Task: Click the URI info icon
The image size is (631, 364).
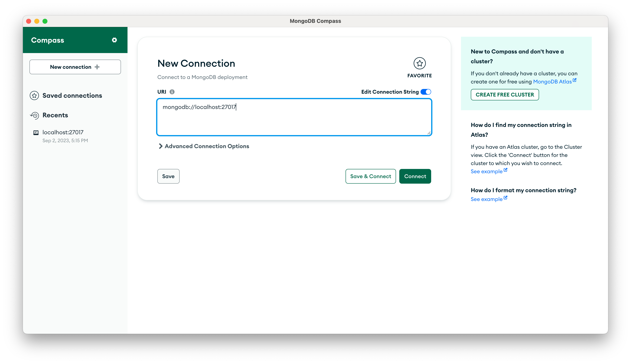Action: pos(172,92)
